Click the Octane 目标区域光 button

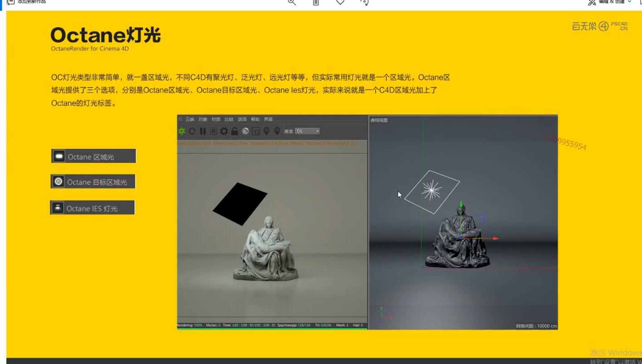[x=93, y=182]
